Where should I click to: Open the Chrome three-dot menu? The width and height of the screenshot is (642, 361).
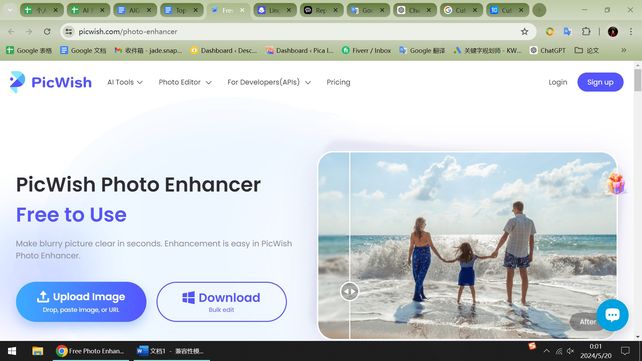click(631, 32)
